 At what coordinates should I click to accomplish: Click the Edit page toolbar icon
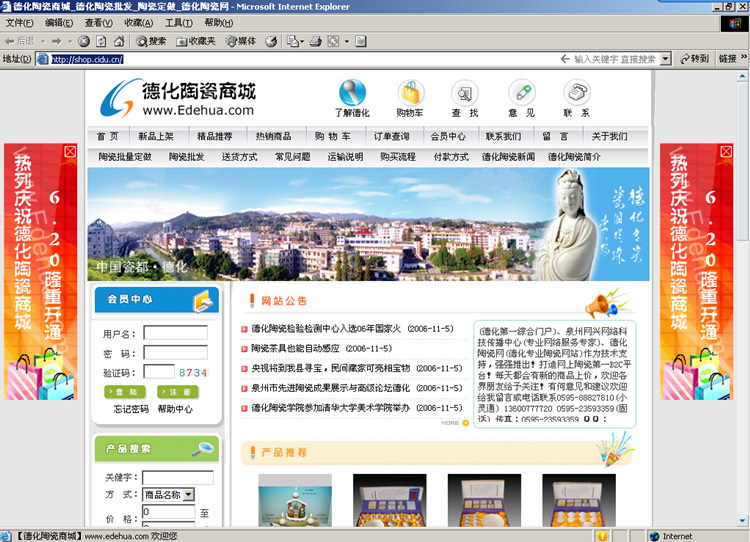pyautogui.click(x=361, y=41)
